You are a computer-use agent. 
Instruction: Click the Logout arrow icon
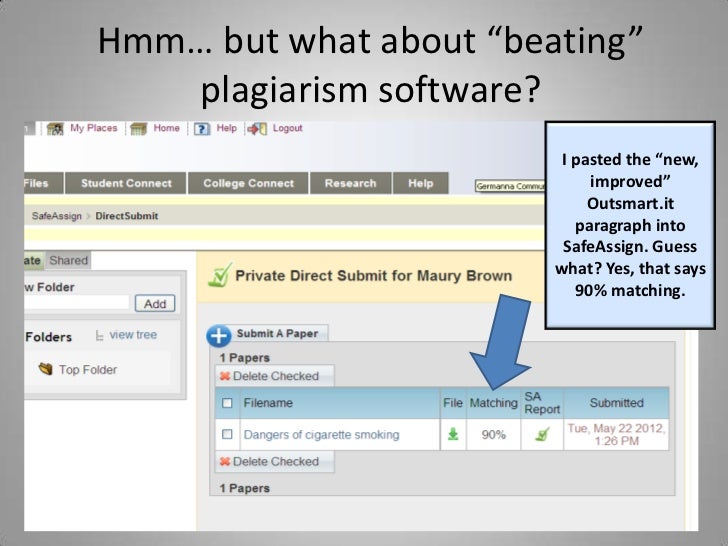[257, 129]
